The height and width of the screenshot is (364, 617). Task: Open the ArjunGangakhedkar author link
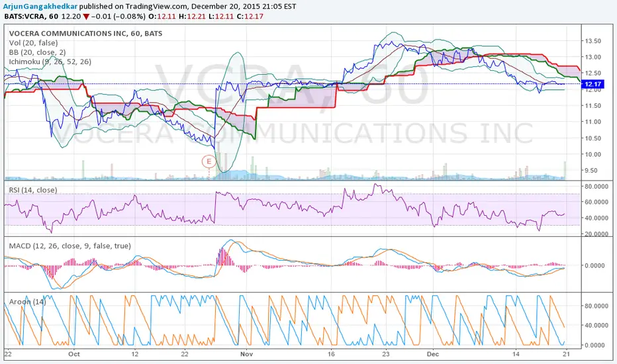(x=40, y=7)
